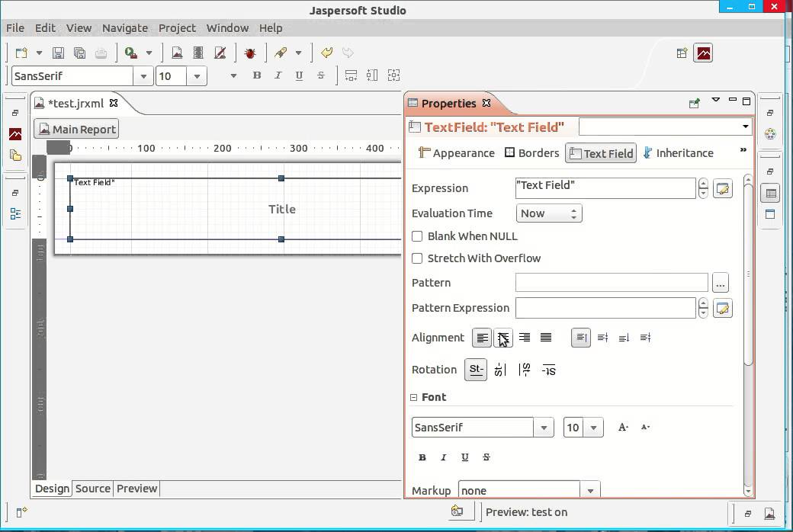Open the Project menu
793x532 pixels.
click(x=177, y=27)
